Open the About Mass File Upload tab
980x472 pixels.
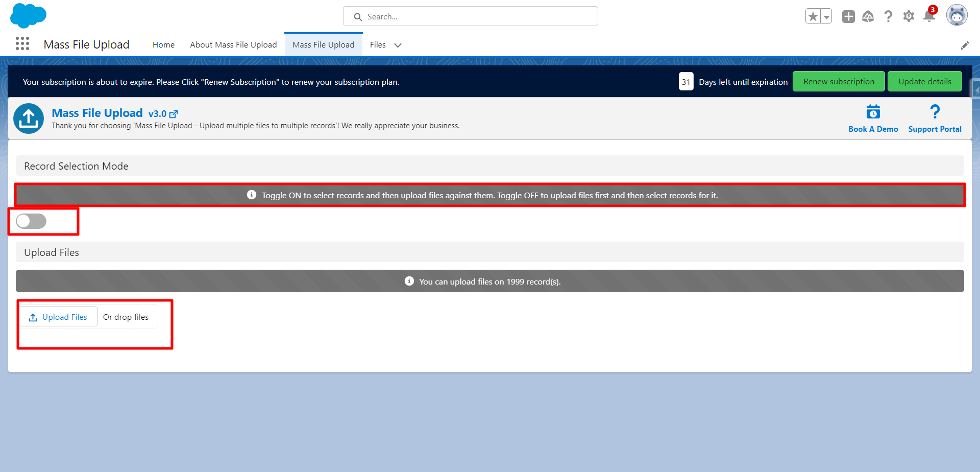[x=233, y=45]
